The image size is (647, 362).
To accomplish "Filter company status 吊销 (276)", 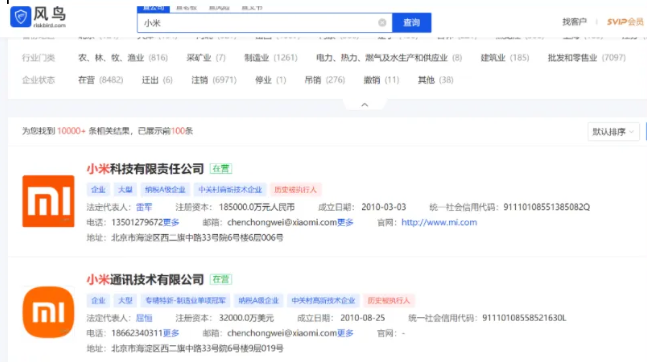I will coord(325,80).
